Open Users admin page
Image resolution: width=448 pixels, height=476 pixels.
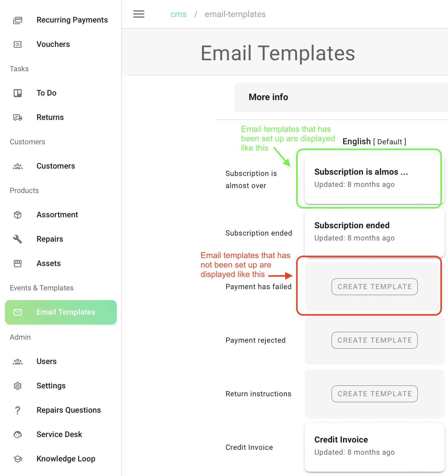pos(61,362)
